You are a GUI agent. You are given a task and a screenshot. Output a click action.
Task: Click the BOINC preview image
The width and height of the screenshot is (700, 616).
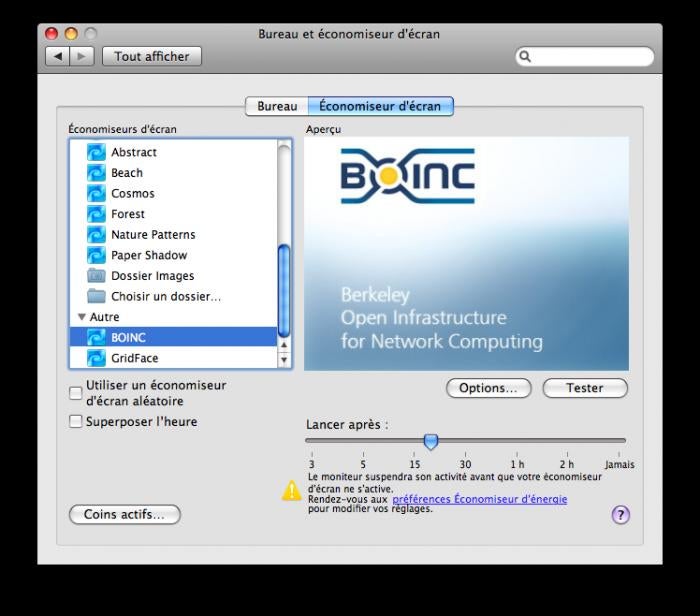click(x=467, y=254)
